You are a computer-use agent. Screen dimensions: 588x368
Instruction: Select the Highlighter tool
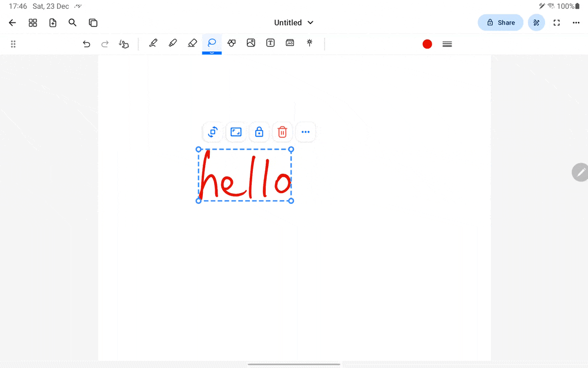click(x=173, y=43)
